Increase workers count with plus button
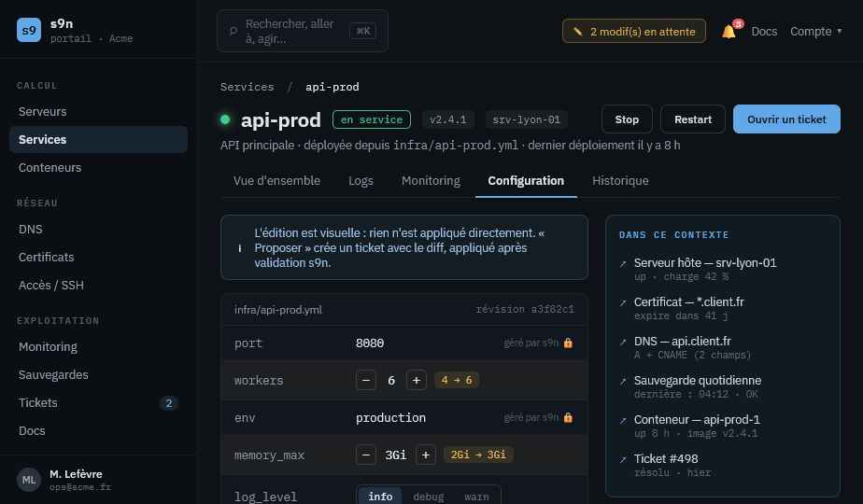Screen dimensions: 863x504 [417, 380]
